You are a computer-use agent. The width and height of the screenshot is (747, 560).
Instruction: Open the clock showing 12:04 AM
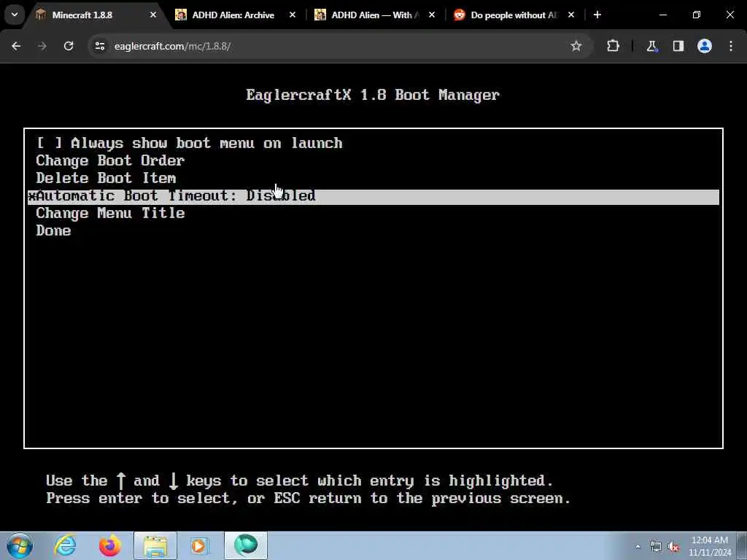pos(710,546)
